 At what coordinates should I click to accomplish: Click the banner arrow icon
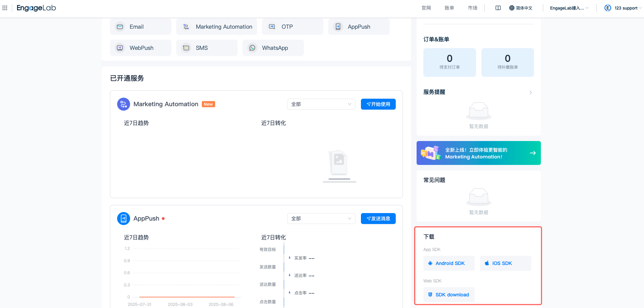pos(533,153)
